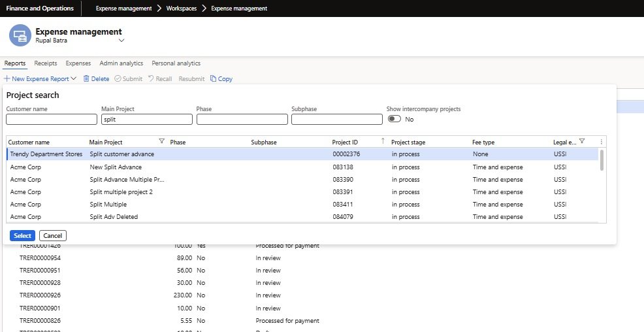Click the Delete trash icon in toolbar

[86, 79]
